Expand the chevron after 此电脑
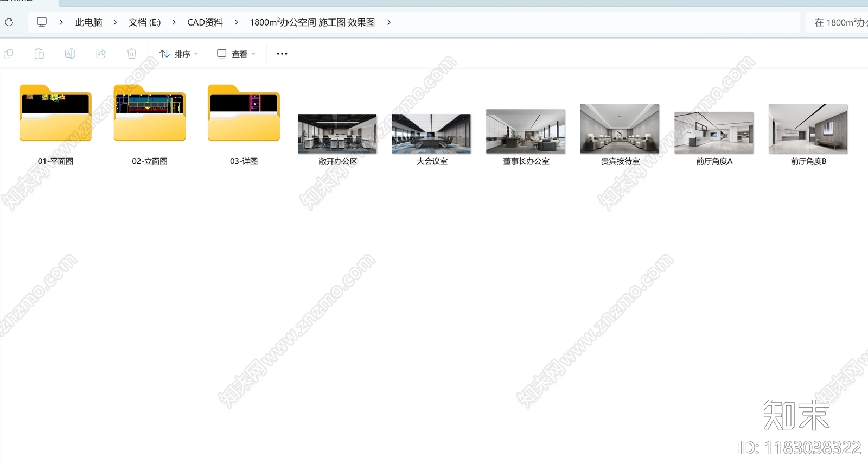The height and width of the screenshot is (469, 868). (x=115, y=22)
